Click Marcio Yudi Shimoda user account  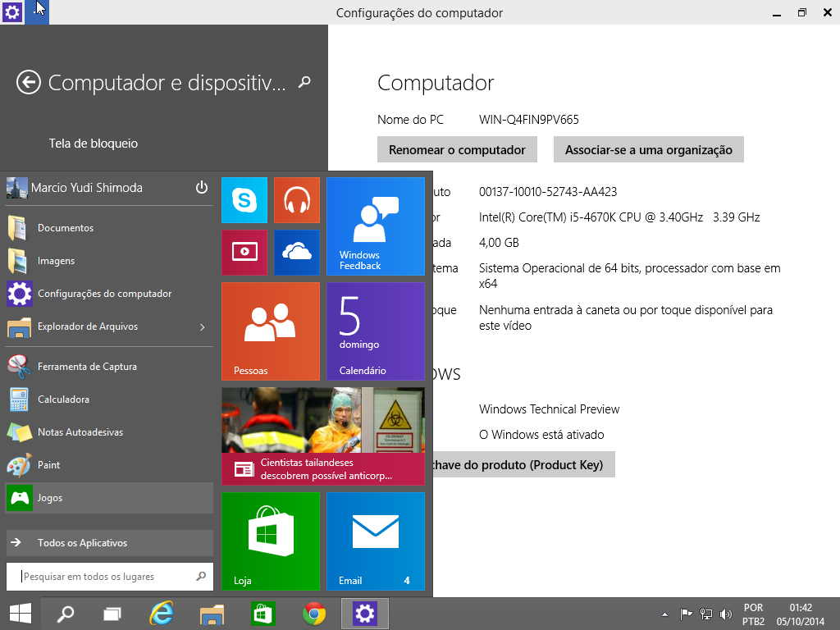75,188
